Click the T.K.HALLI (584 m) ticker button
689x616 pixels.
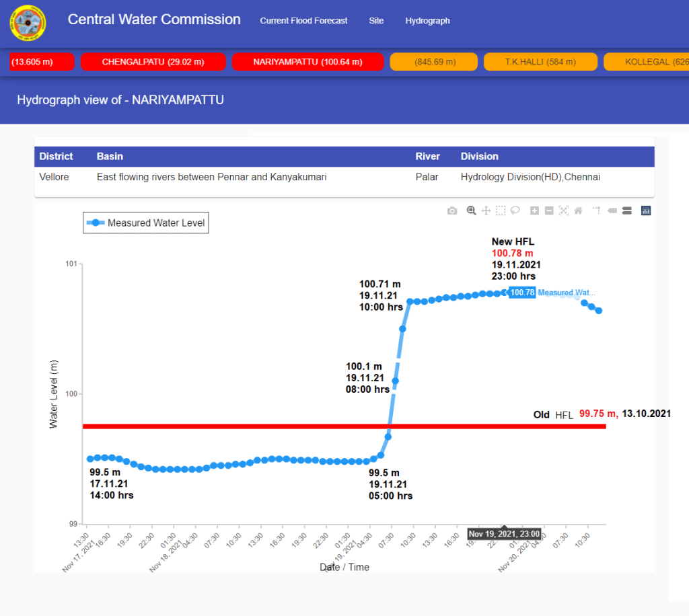(540, 62)
